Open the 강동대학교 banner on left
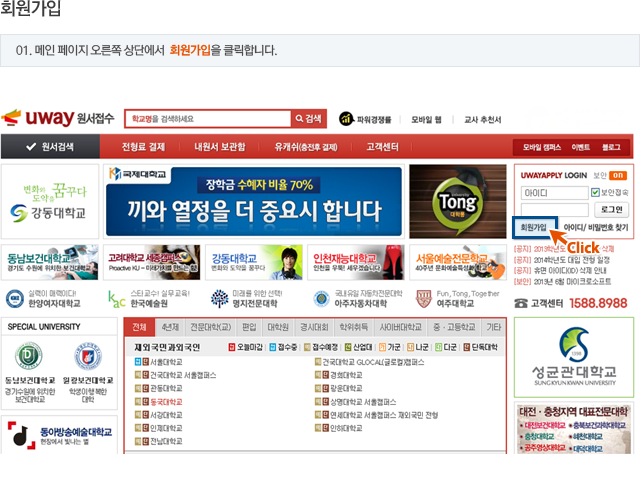The height and width of the screenshot is (493, 640). [x=50, y=201]
